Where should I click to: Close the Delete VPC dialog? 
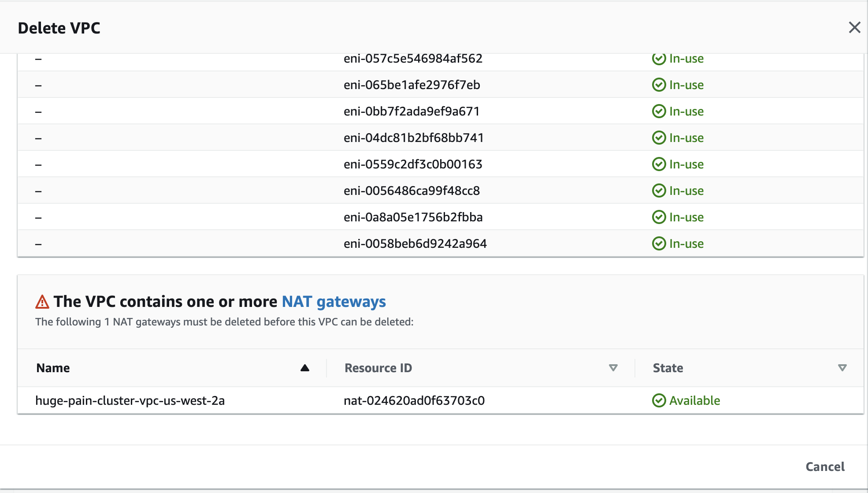coord(854,27)
